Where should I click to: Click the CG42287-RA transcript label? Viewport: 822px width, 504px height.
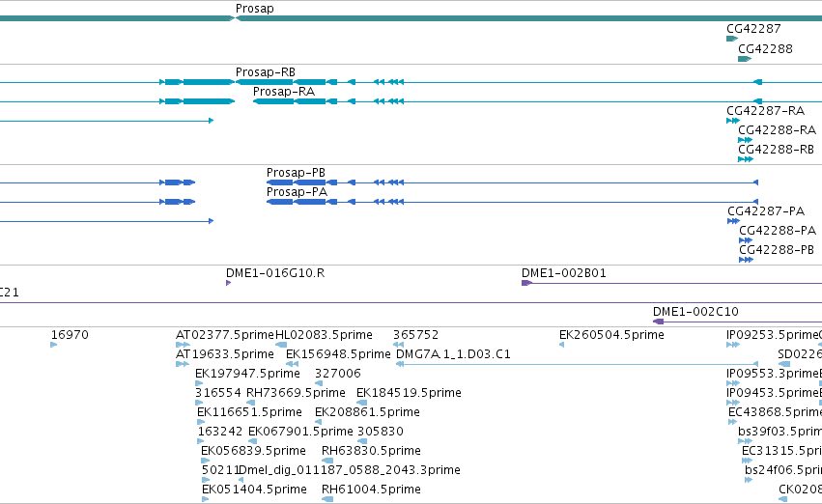click(765, 111)
